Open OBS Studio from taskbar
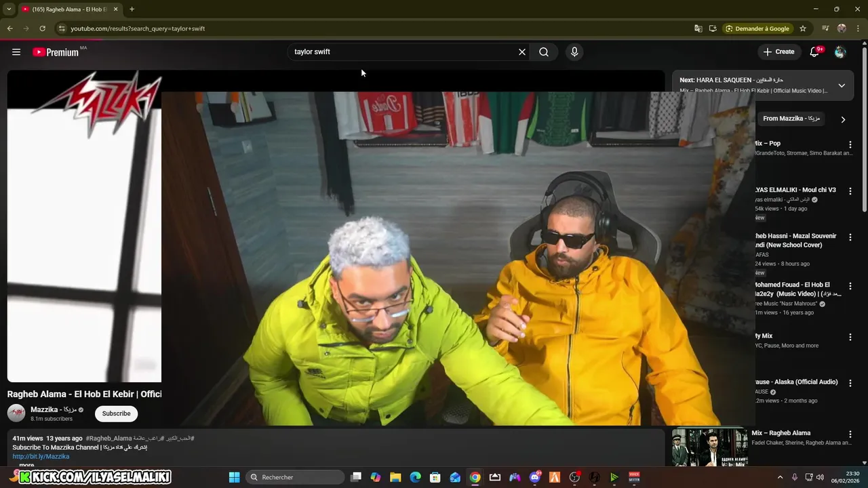 pos(574,477)
